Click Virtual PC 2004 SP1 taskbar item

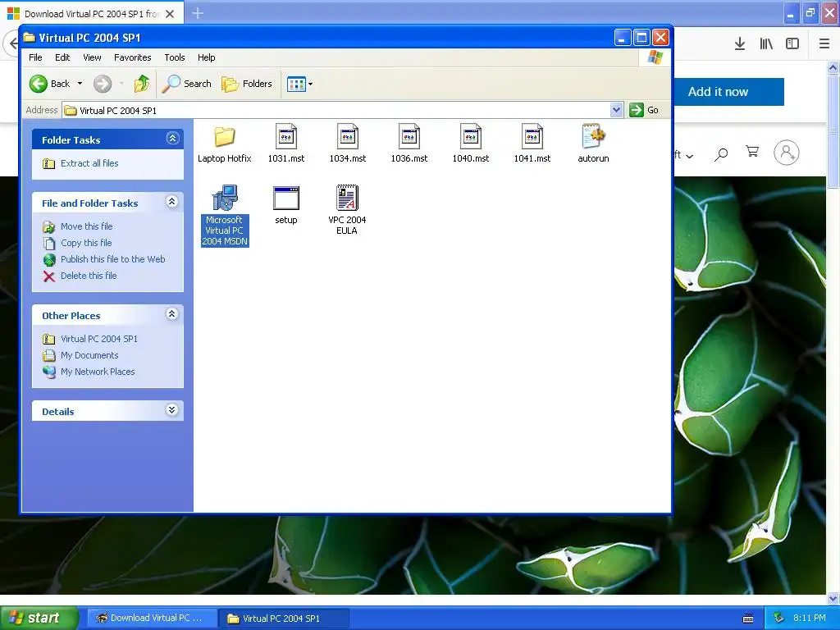click(284, 619)
